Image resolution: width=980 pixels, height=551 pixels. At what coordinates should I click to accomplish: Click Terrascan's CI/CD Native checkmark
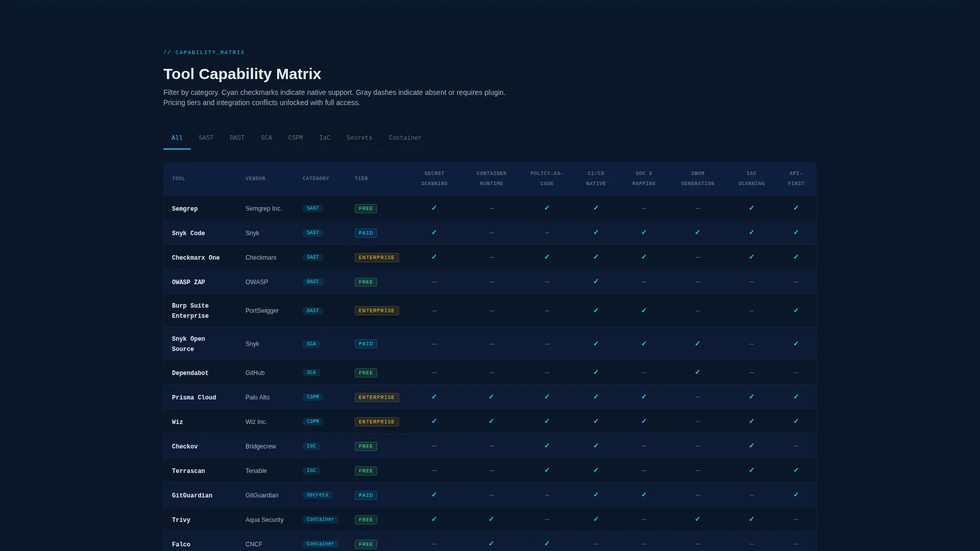596,470
